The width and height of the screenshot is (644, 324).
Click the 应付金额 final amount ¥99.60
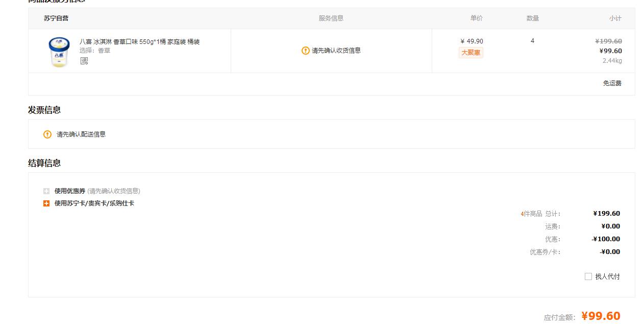[601, 316]
